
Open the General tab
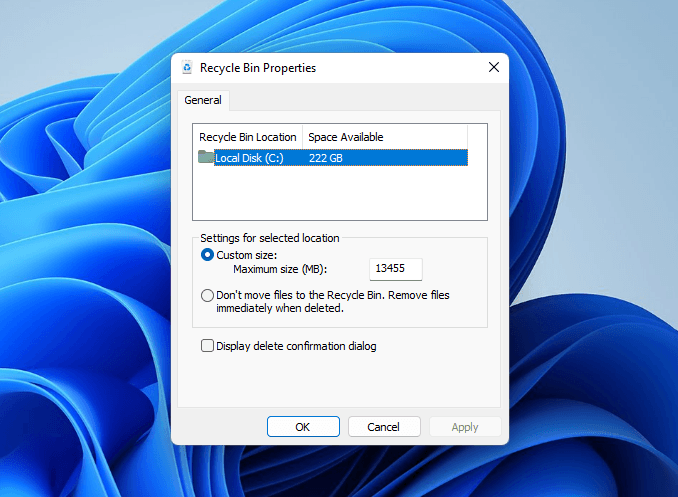point(203,100)
